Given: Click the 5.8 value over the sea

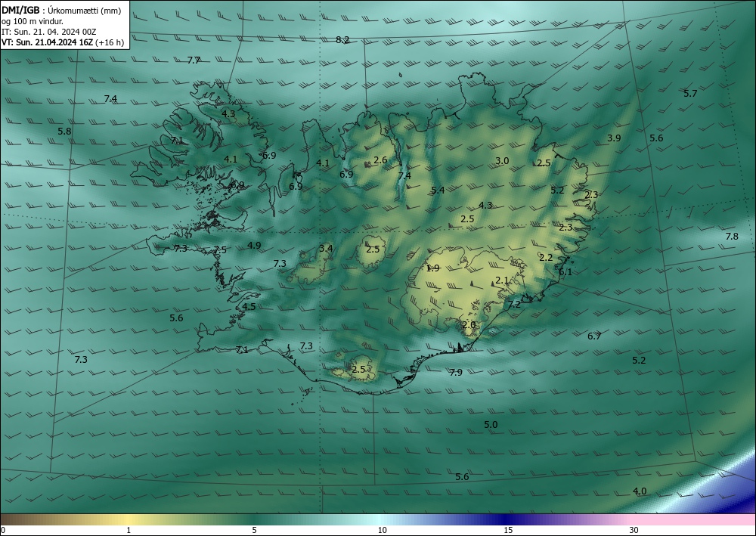Looking at the screenshot, I should point(64,131).
